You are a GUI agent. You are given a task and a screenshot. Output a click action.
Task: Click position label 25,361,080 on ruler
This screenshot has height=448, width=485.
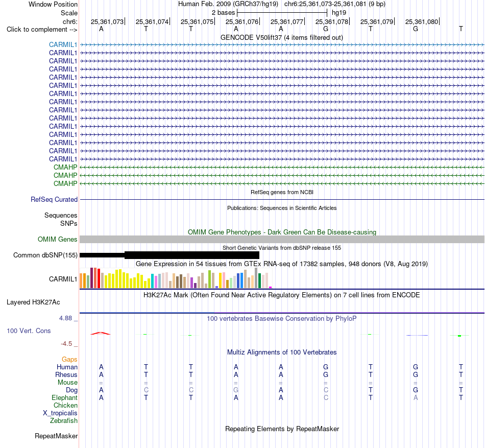click(422, 21)
